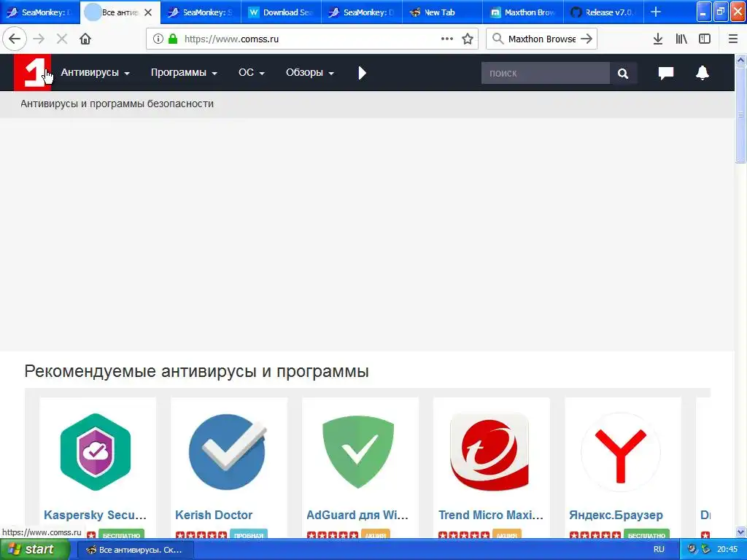This screenshot has height=560, width=747.
Task: Click the Yandex Browser Y logo thumbnail
Action: pos(621,452)
